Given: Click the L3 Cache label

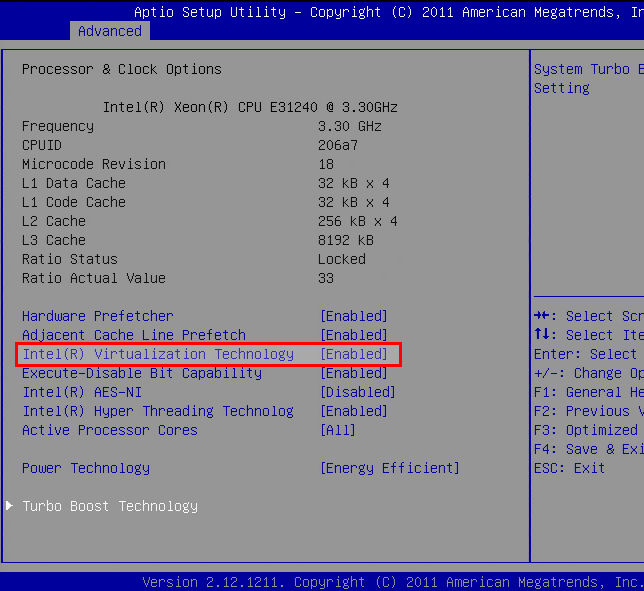Looking at the screenshot, I should coord(54,240).
